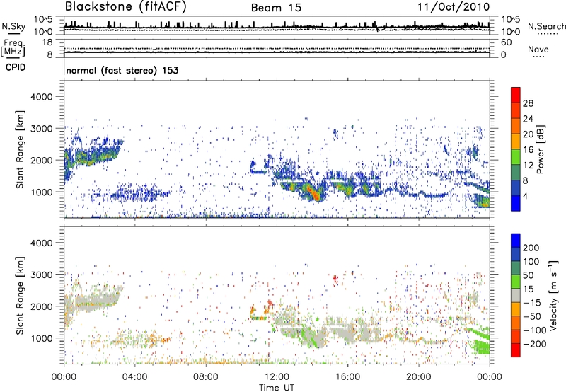This screenshot has height=392, width=566.
Task: Click the '60' label on Nave axis
Action: point(506,42)
